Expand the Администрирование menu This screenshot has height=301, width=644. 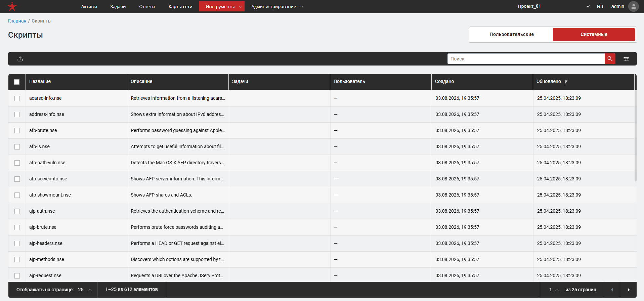pos(277,6)
